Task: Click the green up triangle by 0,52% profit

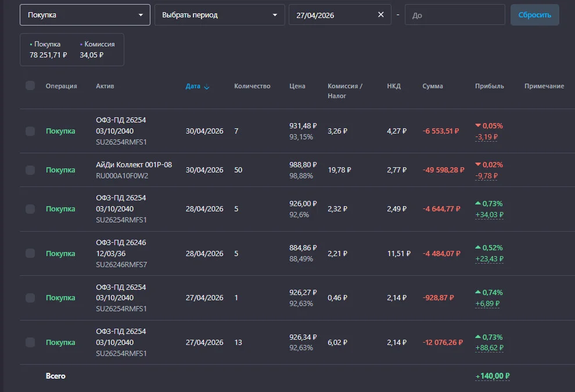Action: tap(478, 247)
